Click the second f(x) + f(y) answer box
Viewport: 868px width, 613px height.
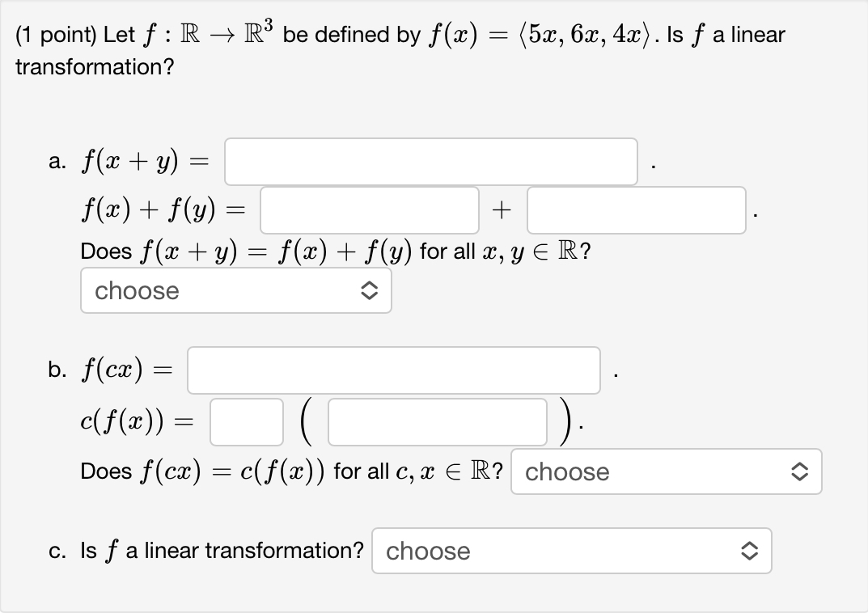pos(636,209)
